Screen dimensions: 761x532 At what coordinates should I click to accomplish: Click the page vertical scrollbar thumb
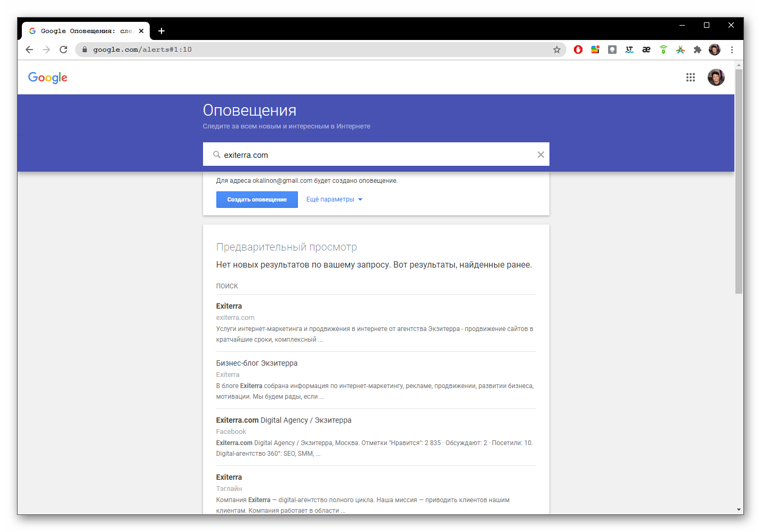pyautogui.click(x=739, y=181)
